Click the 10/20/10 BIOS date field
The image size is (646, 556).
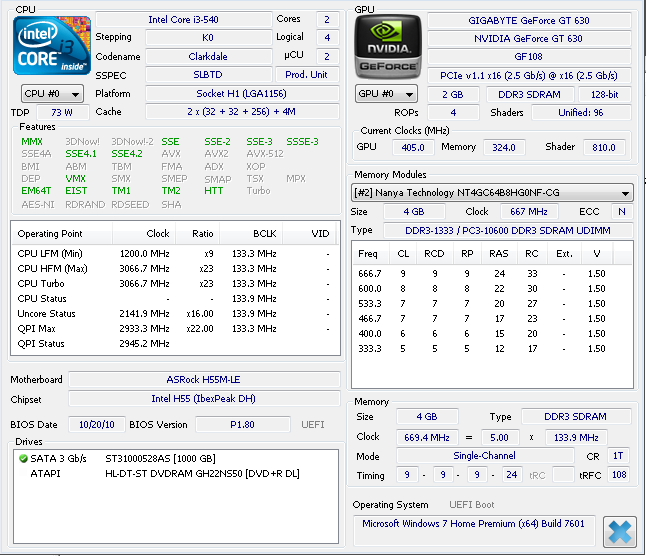(x=97, y=424)
